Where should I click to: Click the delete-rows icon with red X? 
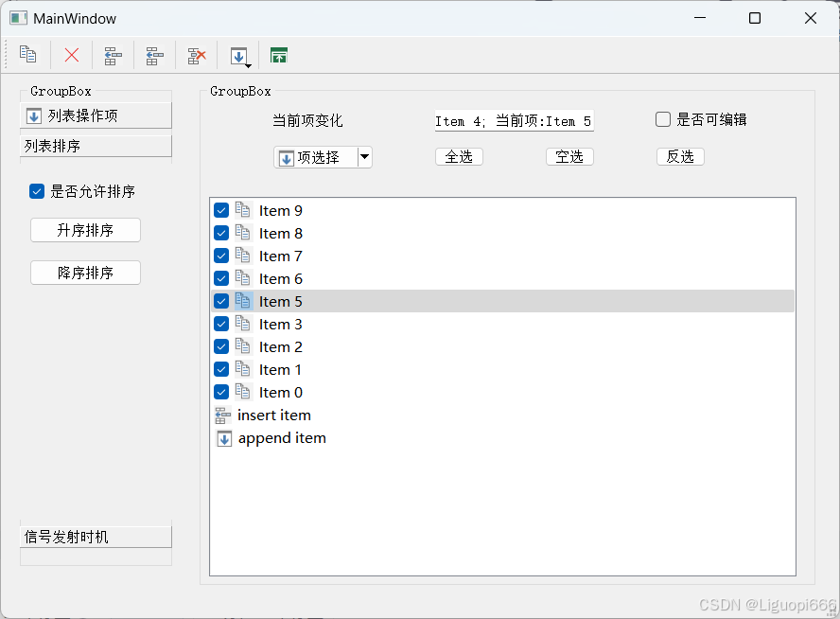(x=196, y=55)
